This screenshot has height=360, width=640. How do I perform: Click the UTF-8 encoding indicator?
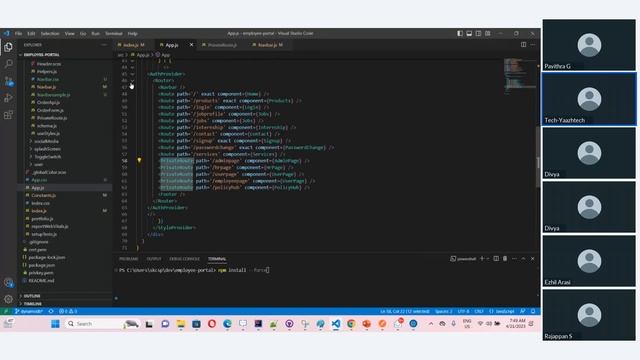(463, 311)
